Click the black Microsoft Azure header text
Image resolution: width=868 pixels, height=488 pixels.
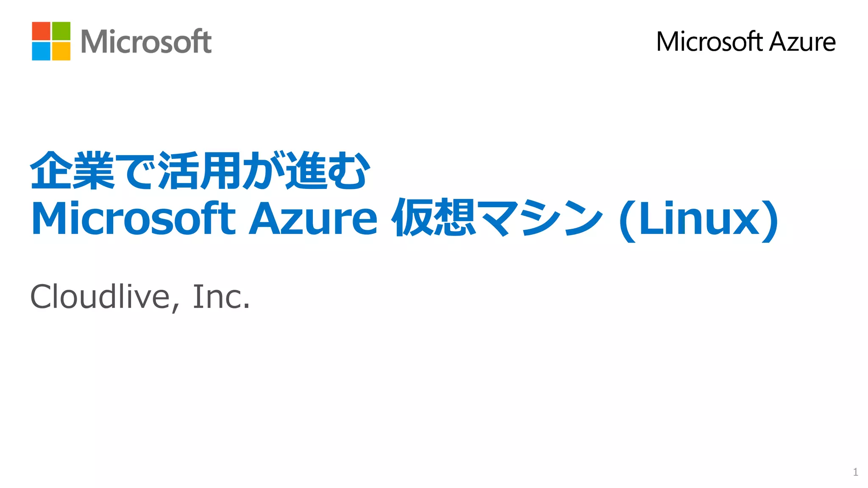[x=745, y=42]
